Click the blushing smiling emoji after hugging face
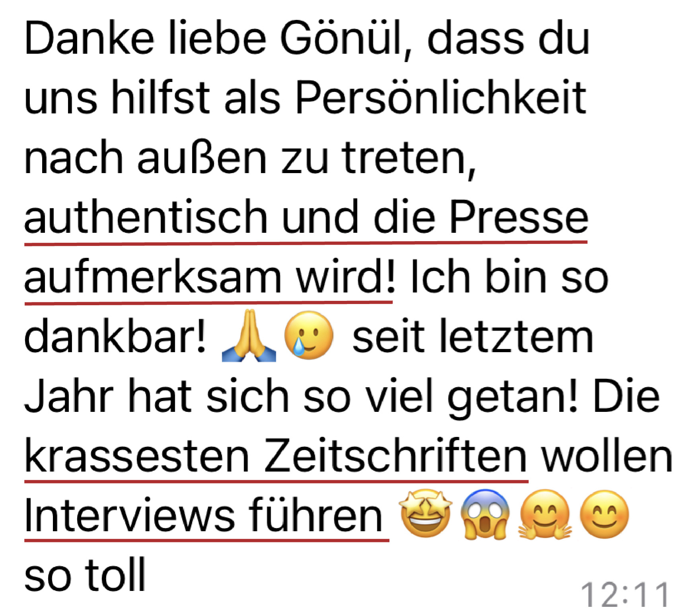This screenshot has height=616, width=692. click(x=605, y=514)
